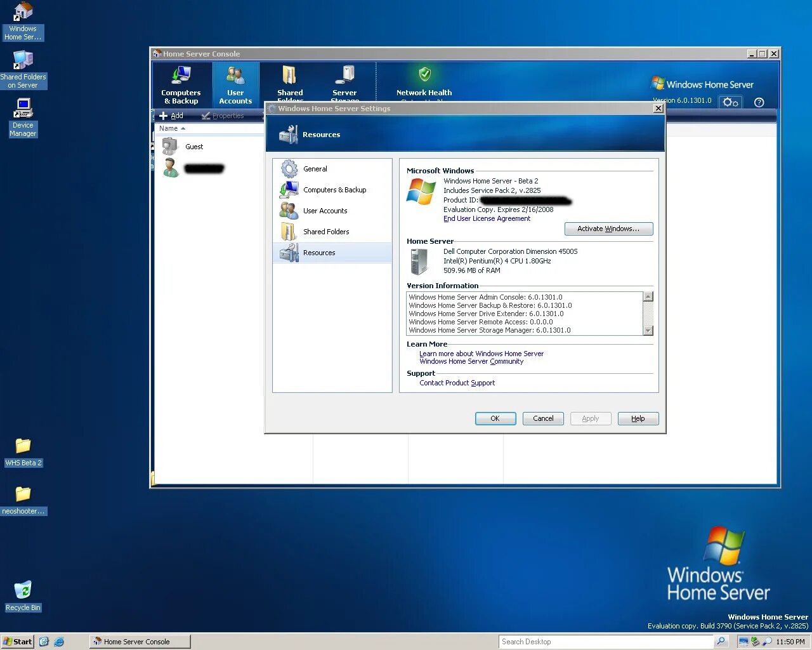
Task: Click Search Desktop input field
Action: [x=606, y=642]
